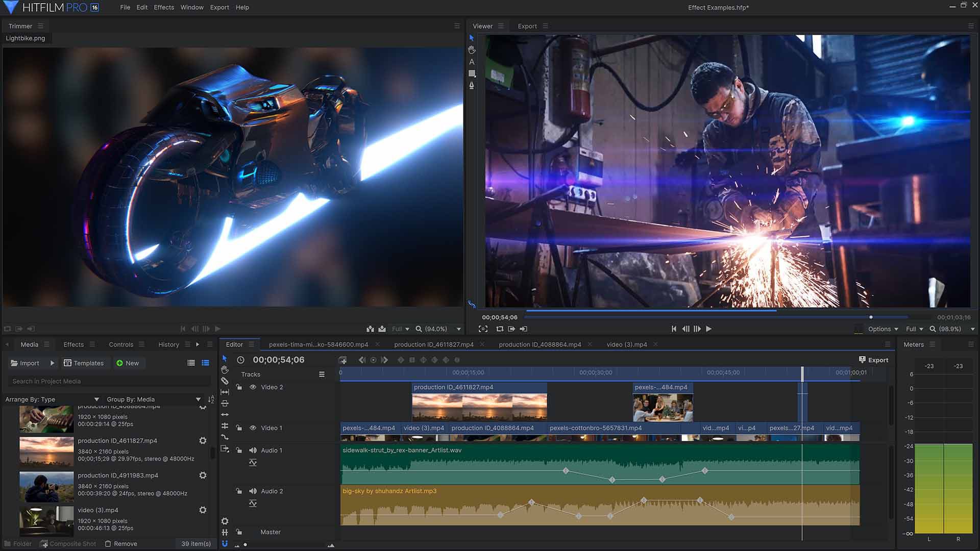Toggle visibility of Video 1 track
The image size is (980, 551).
coord(253,428)
